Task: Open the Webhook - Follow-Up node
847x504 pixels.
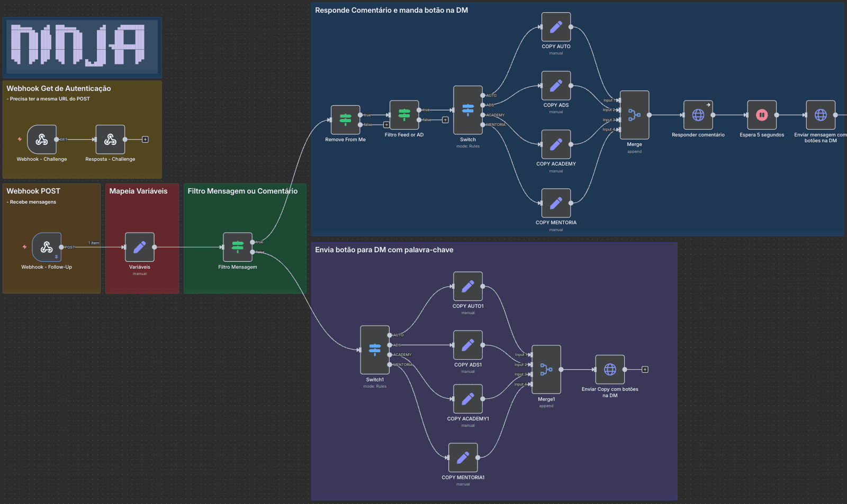Action: pyautogui.click(x=47, y=247)
